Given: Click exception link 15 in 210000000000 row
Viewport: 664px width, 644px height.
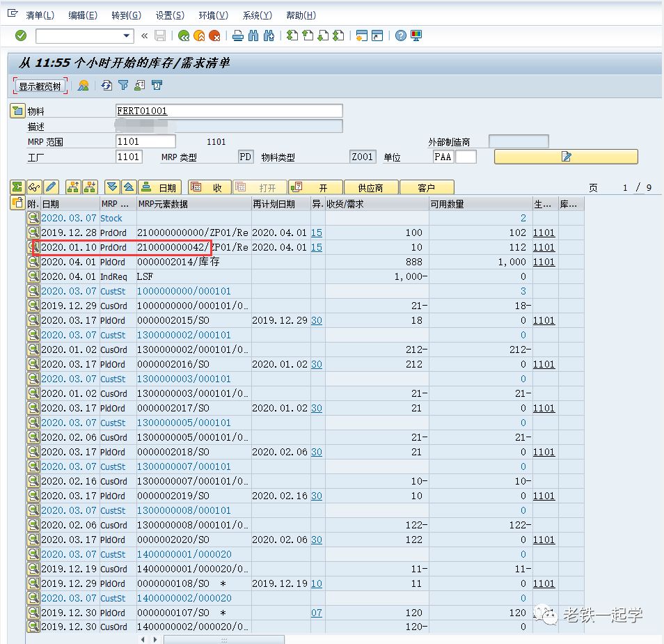Looking at the screenshot, I should point(316,233).
